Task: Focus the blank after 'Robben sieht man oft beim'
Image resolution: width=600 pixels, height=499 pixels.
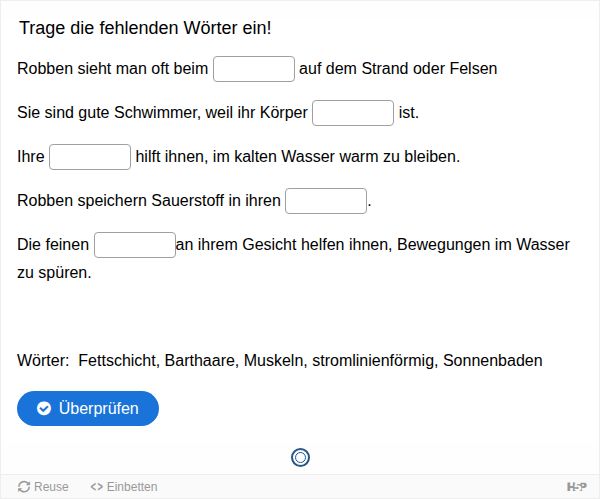Action: pos(254,69)
